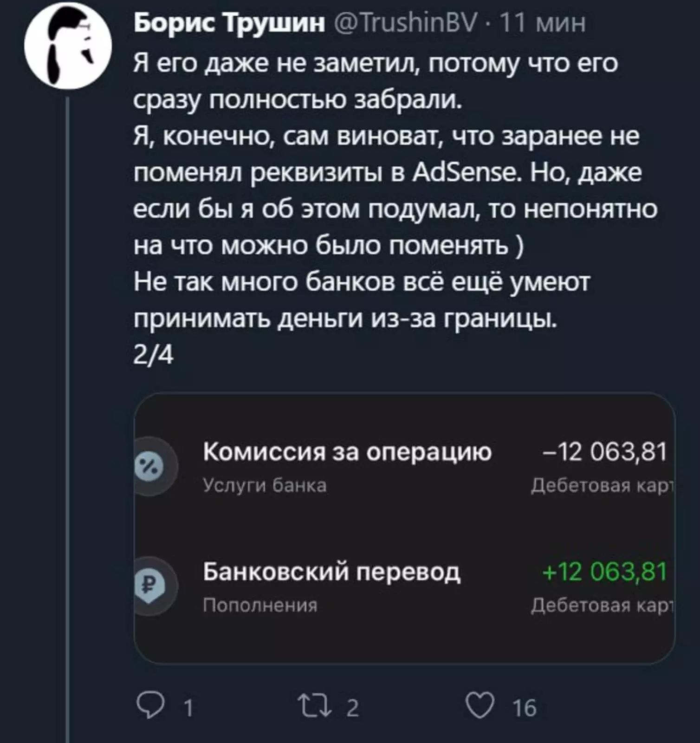Like the tweet with the heart icon
Viewport: 700px width, 743px height.
(480, 707)
